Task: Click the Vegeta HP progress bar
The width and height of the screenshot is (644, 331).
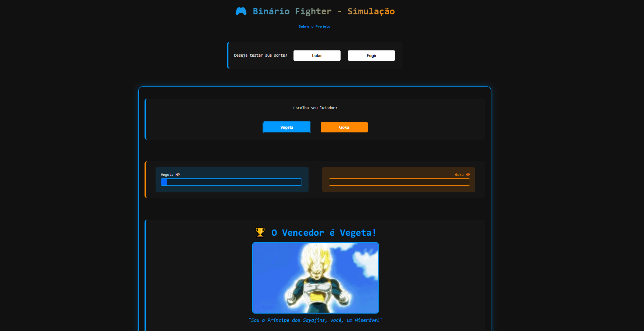Action: [x=231, y=182]
